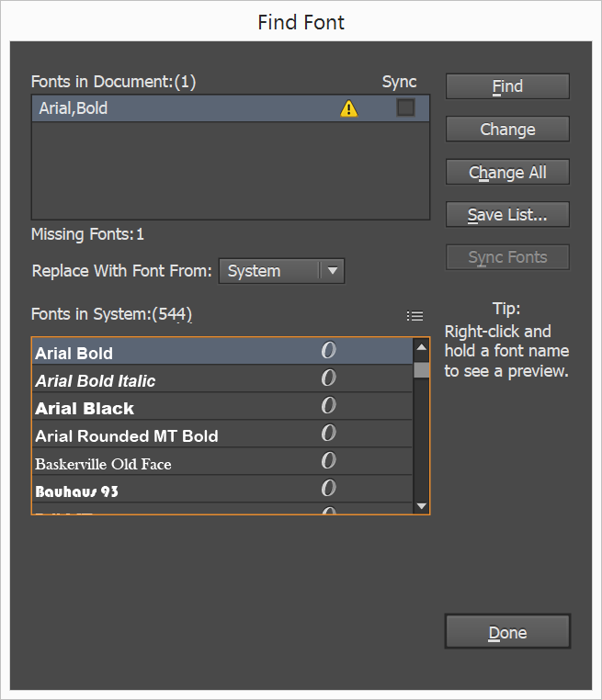Close the dialog with Done
The width and height of the screenshot is (602, 700).
click(507, 632)
